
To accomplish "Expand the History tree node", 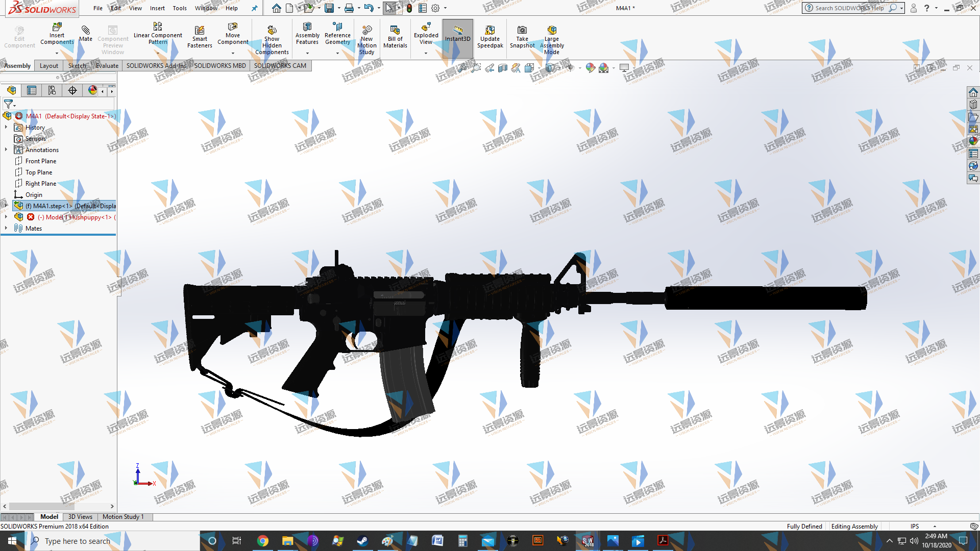I will tap(6, 127).
